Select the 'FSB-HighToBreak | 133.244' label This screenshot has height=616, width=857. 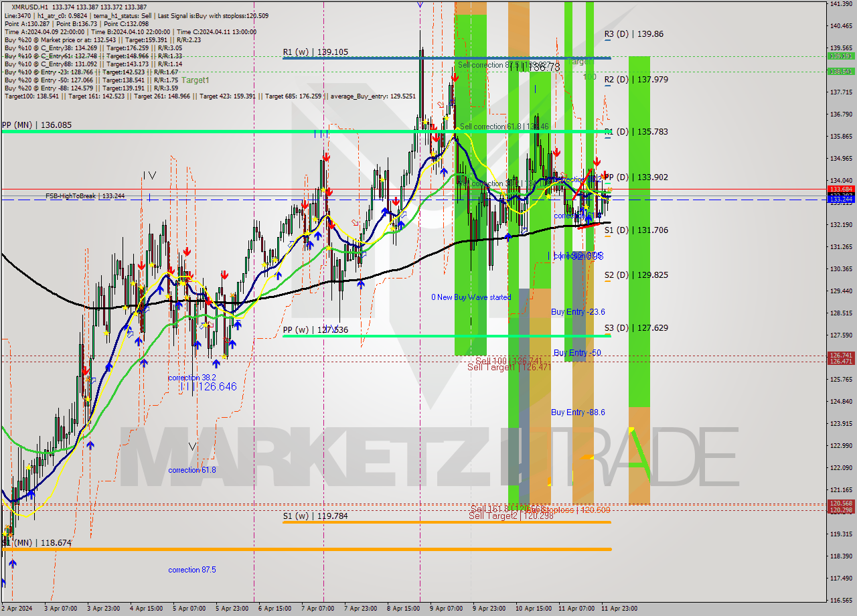point(85,196)
